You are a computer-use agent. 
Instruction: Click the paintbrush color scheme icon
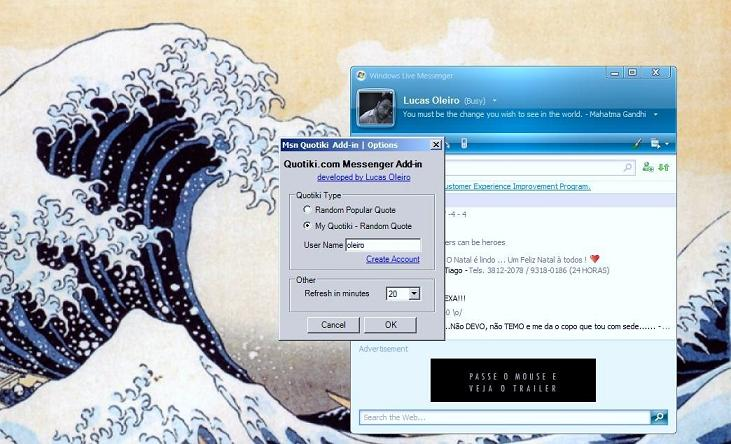637,144
